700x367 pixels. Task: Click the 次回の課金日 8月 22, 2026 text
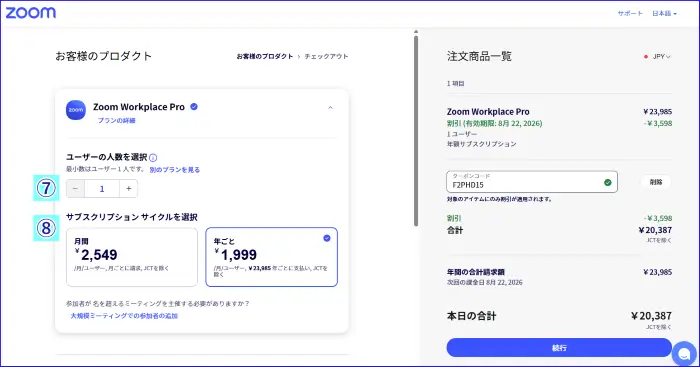(485, 282)
